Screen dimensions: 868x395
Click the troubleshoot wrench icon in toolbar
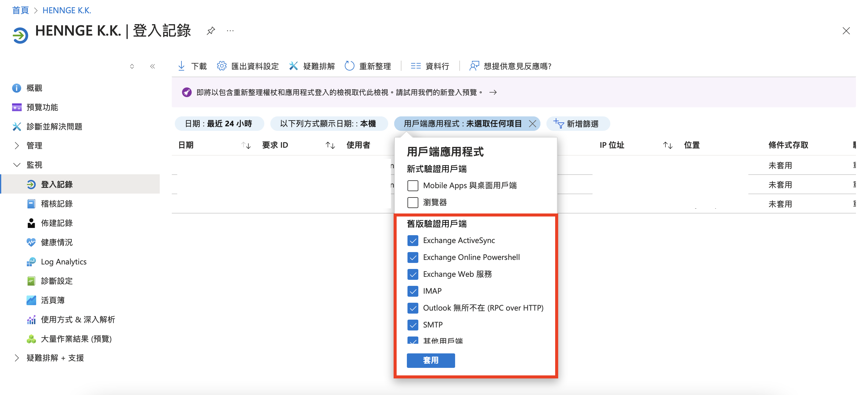[x=293, y=66]
